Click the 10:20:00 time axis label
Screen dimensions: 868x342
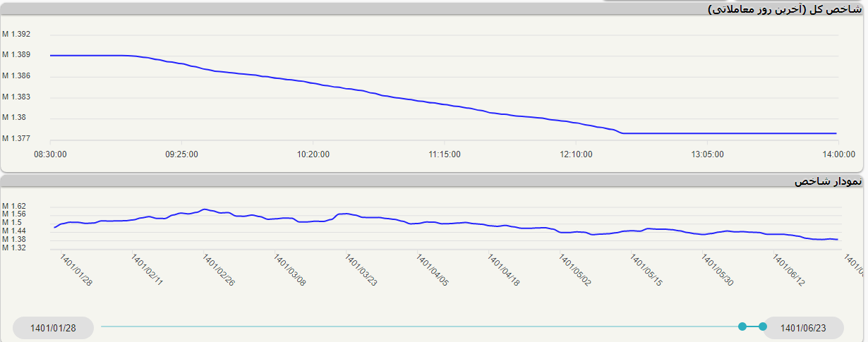point(313,154)
